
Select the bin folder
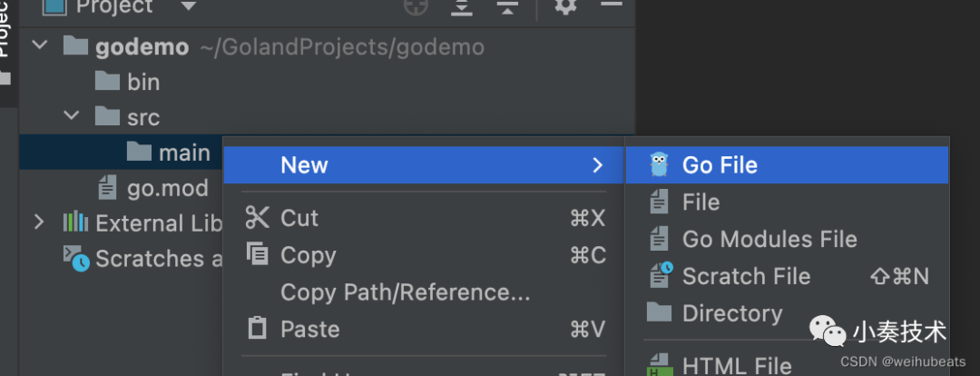pyautogui.click(x=142, y=82)
